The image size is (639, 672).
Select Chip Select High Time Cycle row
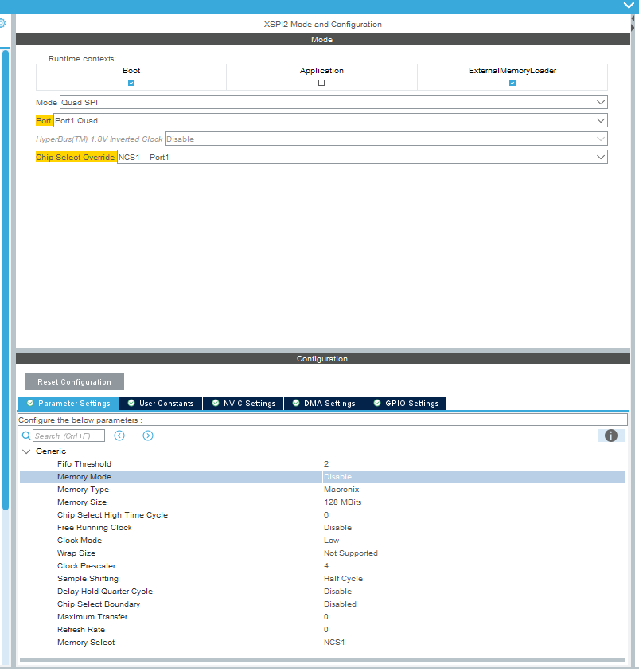322,514
